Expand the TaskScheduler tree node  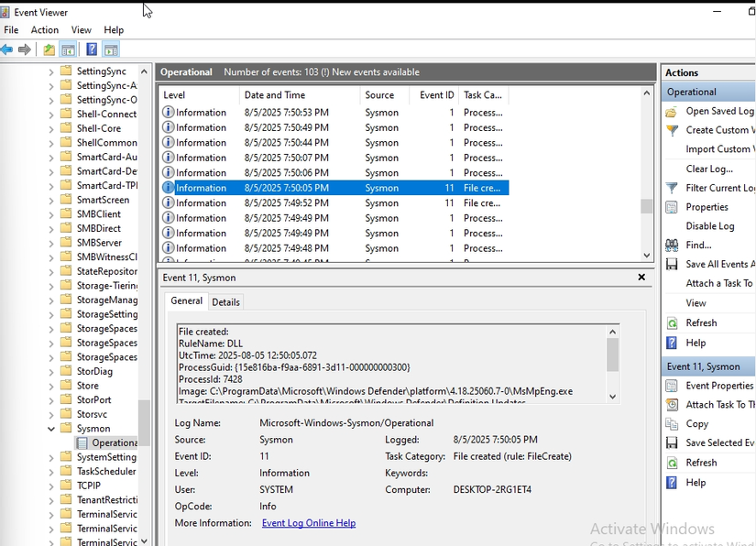click(x=51, y=471)
